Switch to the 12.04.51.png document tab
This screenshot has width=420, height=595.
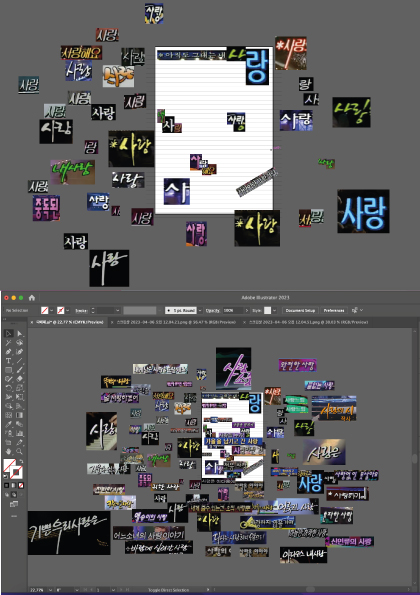point(308,322)
